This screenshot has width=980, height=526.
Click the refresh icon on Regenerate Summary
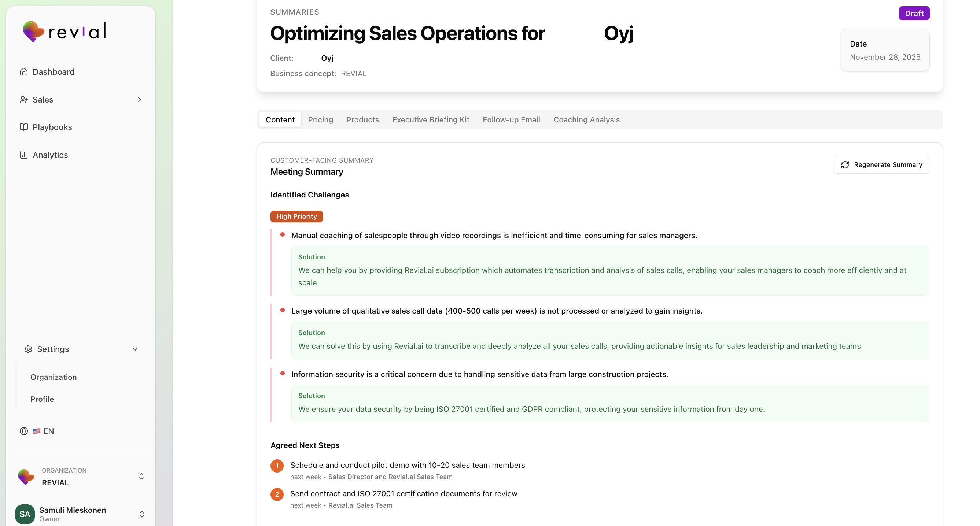point(845,165)
